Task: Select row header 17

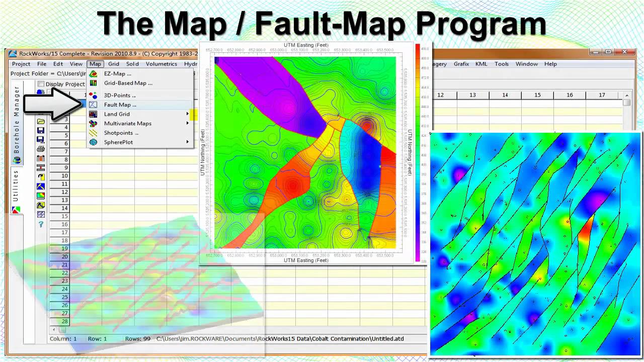Action: coord(59,232)
